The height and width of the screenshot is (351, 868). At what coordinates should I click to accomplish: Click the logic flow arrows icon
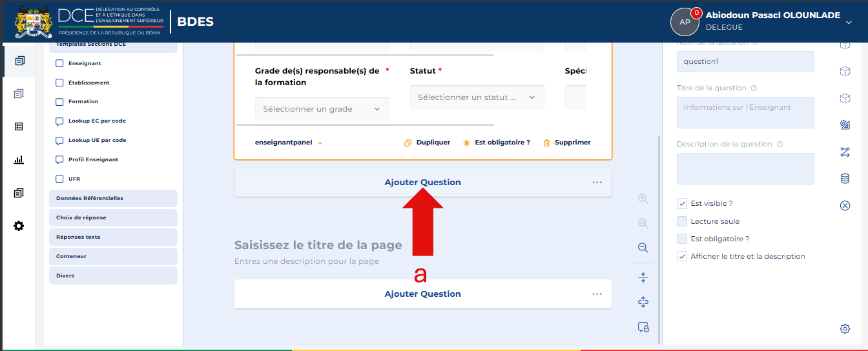pos(845,152)
